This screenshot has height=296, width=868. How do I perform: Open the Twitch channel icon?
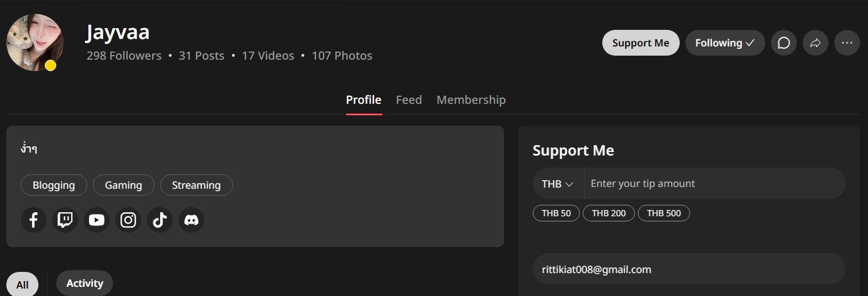65,220
